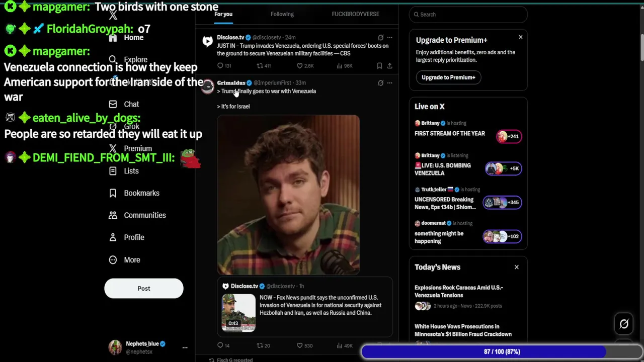Click the Live on X heading
The width and height of the screenshot is (644, 362).
pos(430,107)
